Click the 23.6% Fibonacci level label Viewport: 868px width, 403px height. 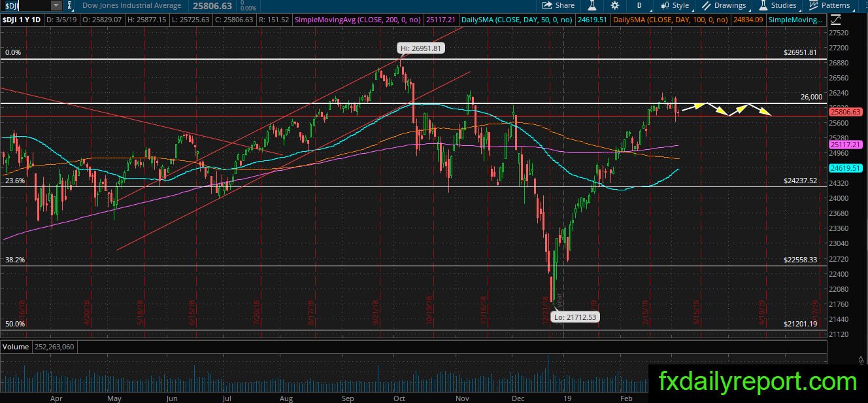click(x=15, y=181)
